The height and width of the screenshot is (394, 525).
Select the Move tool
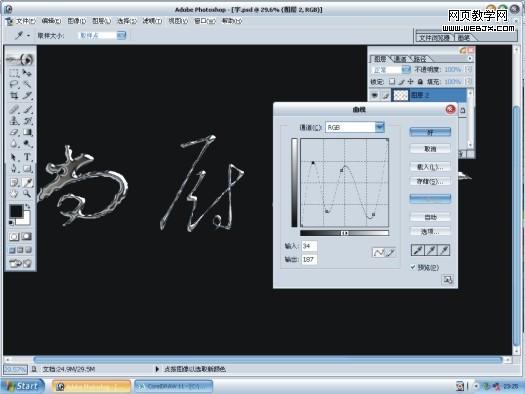tap(27, 73)
